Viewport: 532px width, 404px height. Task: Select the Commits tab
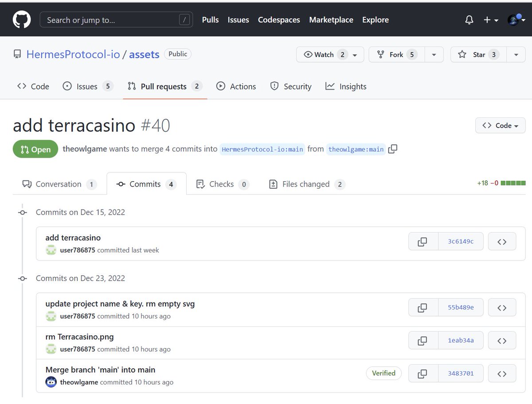pyautogui.click(x=146, y=184)
